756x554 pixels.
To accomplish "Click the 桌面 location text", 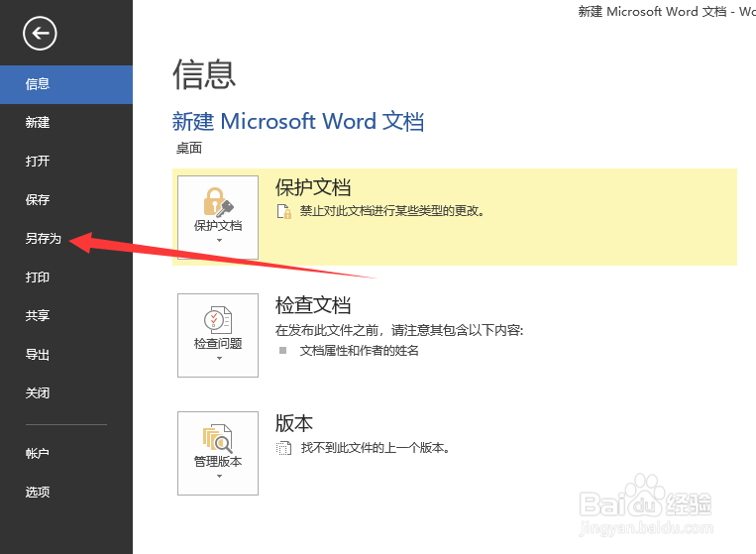I will 189,148.
